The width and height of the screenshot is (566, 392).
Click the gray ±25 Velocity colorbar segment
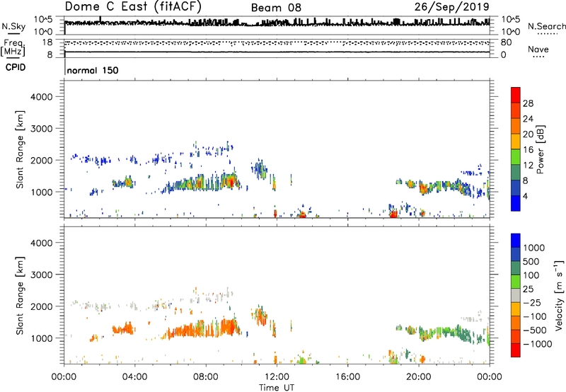516,296
